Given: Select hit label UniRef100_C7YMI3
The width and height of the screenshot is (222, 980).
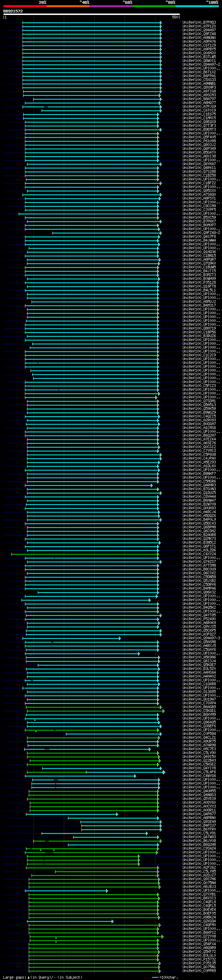Looking at the screenshot, I should [199, 451].
